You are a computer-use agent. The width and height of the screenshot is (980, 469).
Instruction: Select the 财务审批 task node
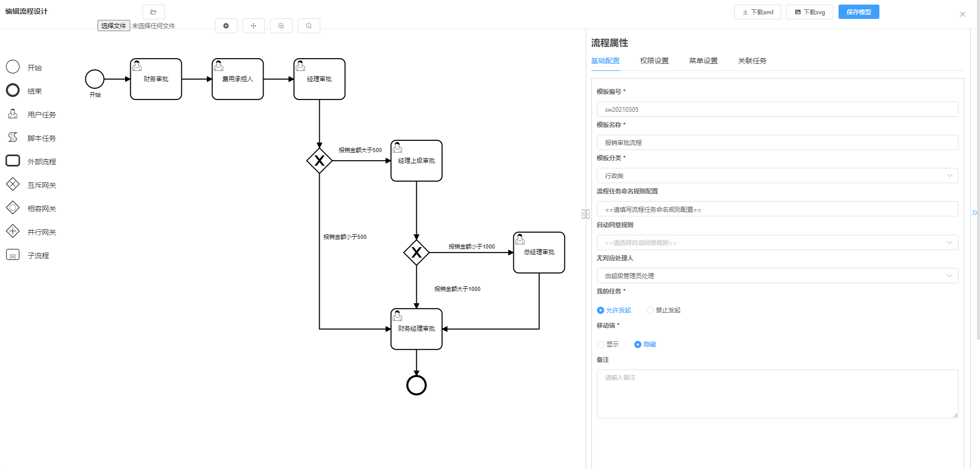click(x=156, y=79)
